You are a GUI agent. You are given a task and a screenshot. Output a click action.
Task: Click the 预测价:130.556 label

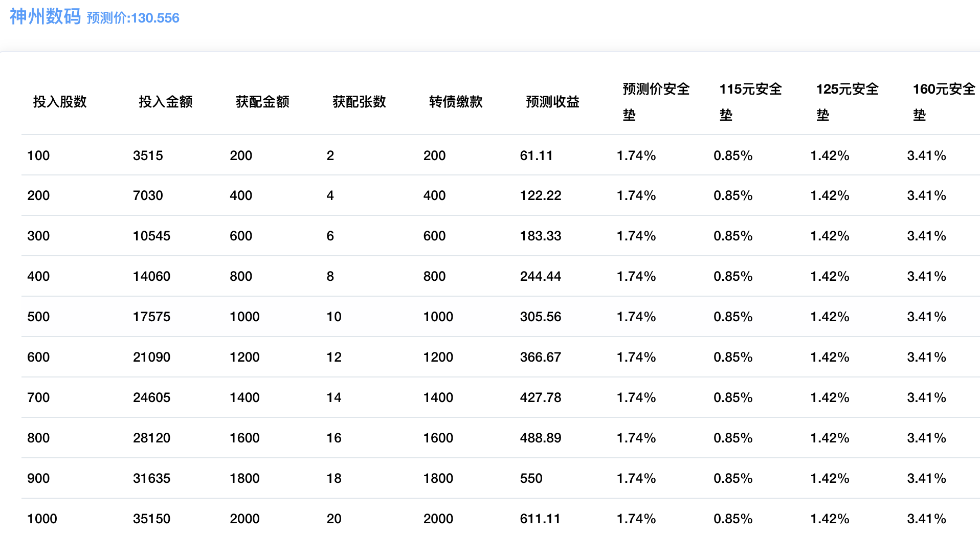coord(133,18)
